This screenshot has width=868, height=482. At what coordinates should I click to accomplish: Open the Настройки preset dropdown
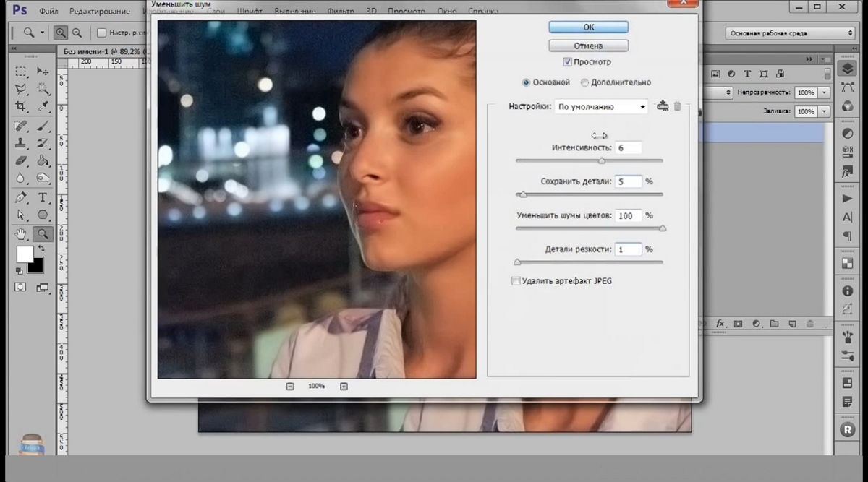pos(602,107)
